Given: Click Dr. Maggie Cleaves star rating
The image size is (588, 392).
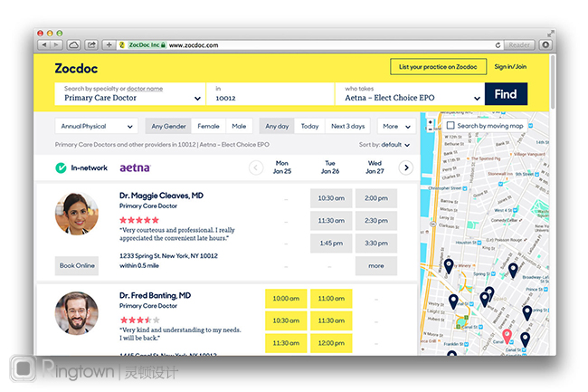Looking at the screenshot, I should point(139,220).
